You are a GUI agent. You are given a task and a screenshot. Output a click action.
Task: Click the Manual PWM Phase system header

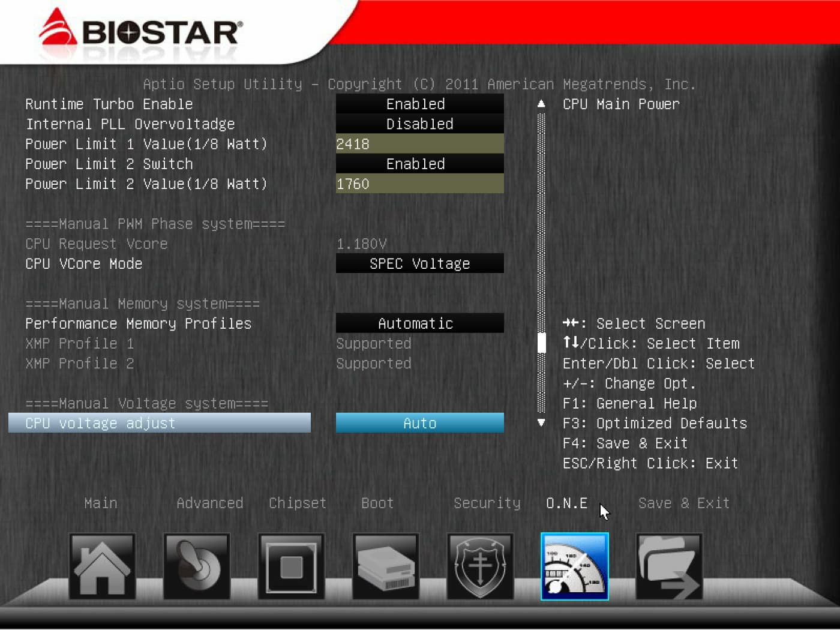[155, 224]
